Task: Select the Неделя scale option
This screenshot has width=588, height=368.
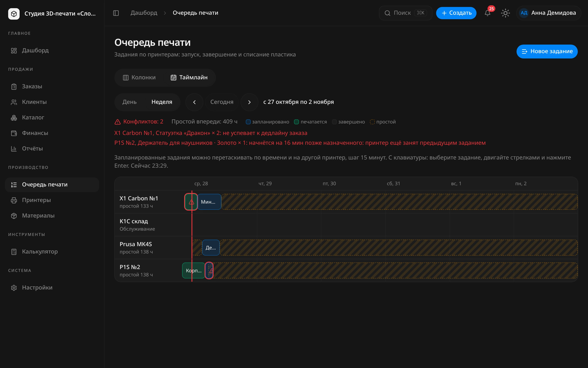Action: click(x=162, y=102)
